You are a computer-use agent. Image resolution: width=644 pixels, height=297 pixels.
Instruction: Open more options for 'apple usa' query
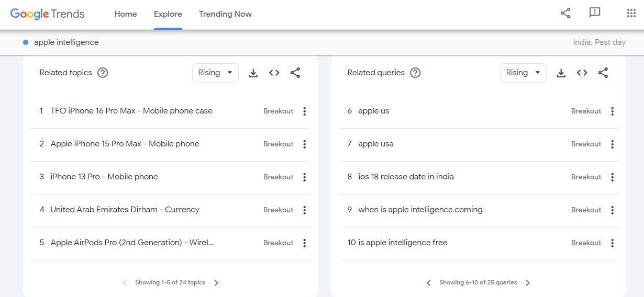pos(612,144)
